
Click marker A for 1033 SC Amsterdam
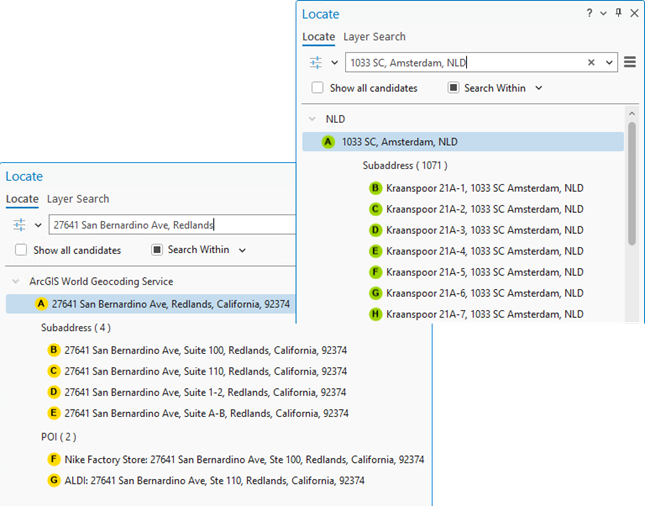pyautogui.click(x=328, y=142)
